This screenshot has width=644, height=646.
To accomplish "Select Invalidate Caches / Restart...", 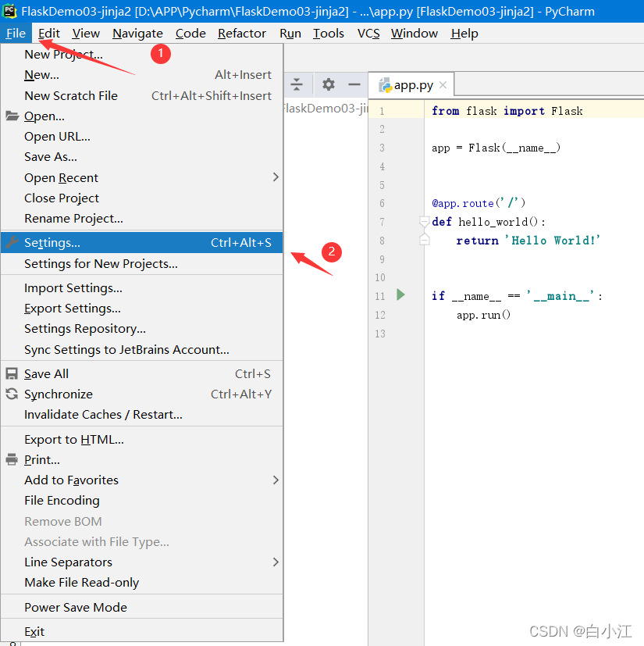I will pyautogui.click(x=141, y=415).
